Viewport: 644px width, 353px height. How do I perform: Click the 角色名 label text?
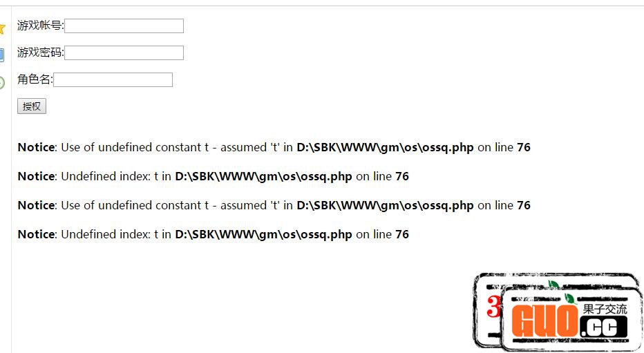pos(35,79)
